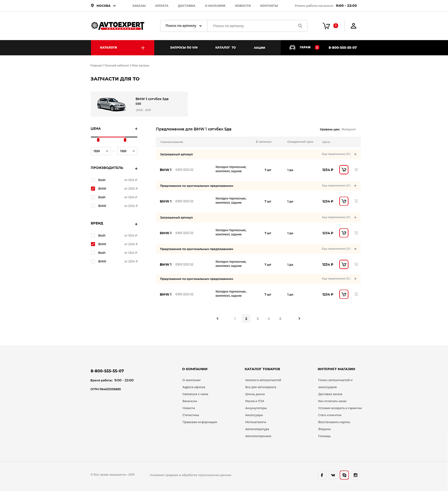Screen dimensions: 448x491
Task: Click the AVTOEXPERT logo
Action: click(118, 26)
